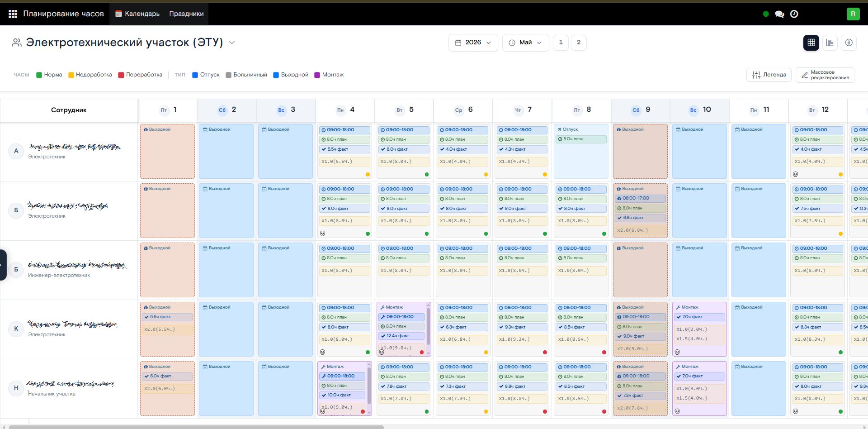868x429 pixels.
Task: Open the 2026 year dropdown
Action: (473, 43)
